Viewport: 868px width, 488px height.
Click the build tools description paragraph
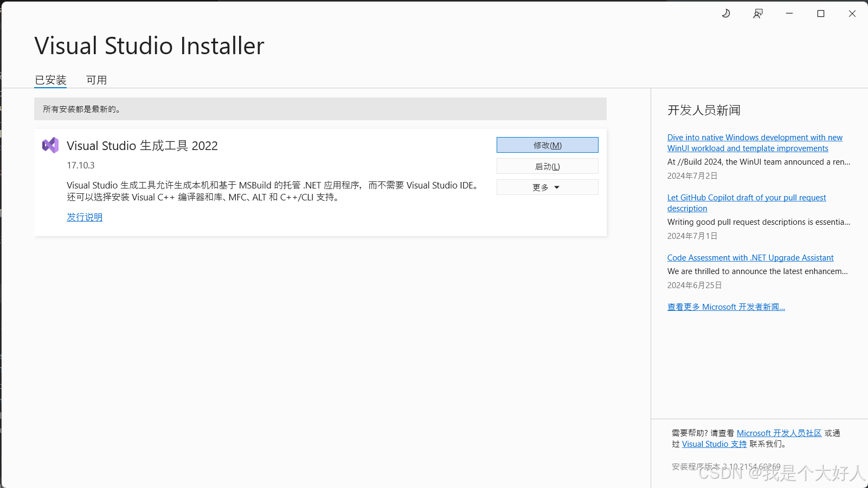point(274,191)
